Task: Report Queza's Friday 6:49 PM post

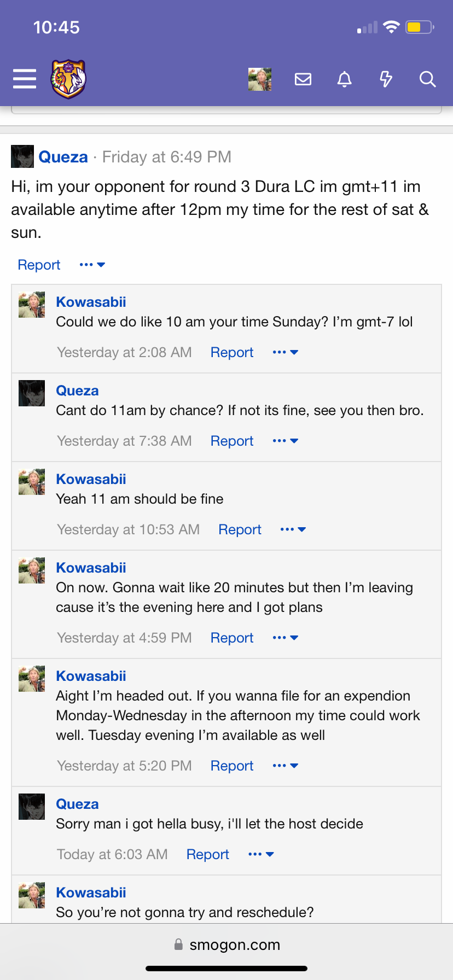Action: pos(39,265)
